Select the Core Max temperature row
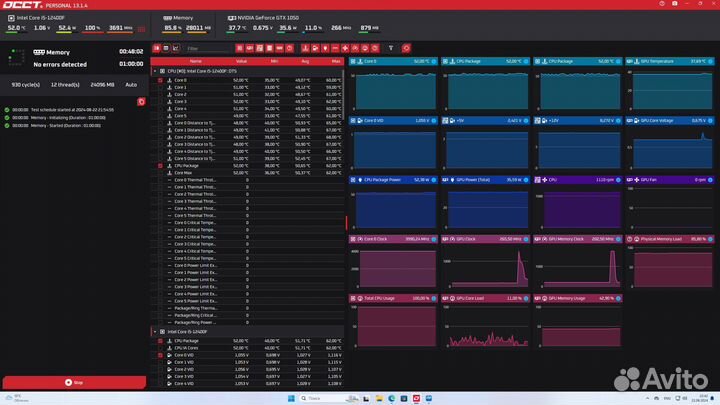This screenshot has width=720, height=405. click(x=250, y=173)
